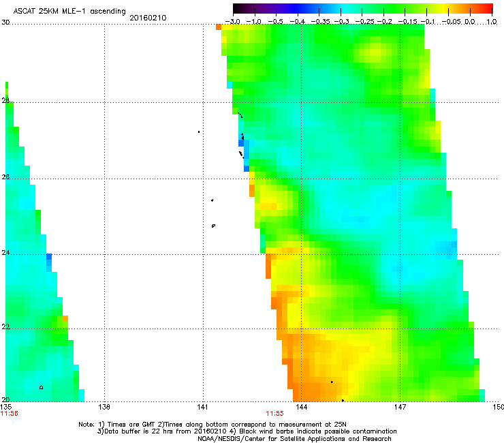Click the latitude label "30"
Screen dimensions: 504x443
[5, 22]
